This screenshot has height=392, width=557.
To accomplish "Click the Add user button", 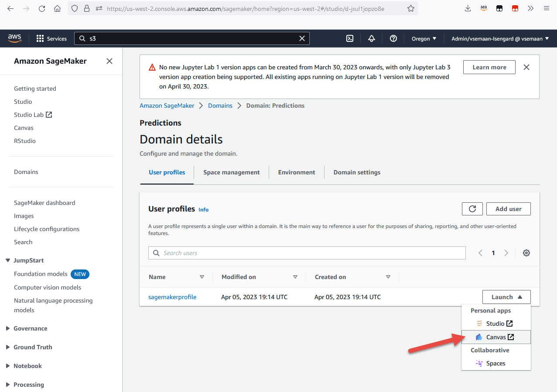I will [508, 209].
